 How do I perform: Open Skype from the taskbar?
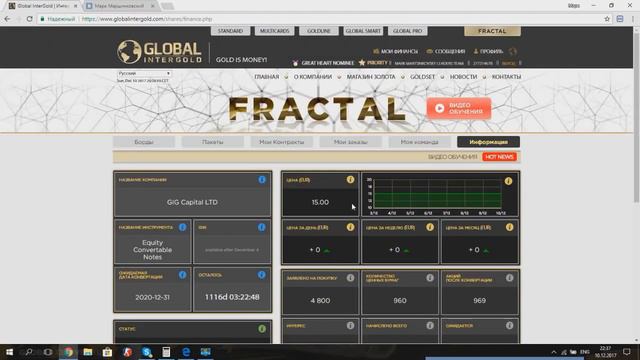coord(147,352)
